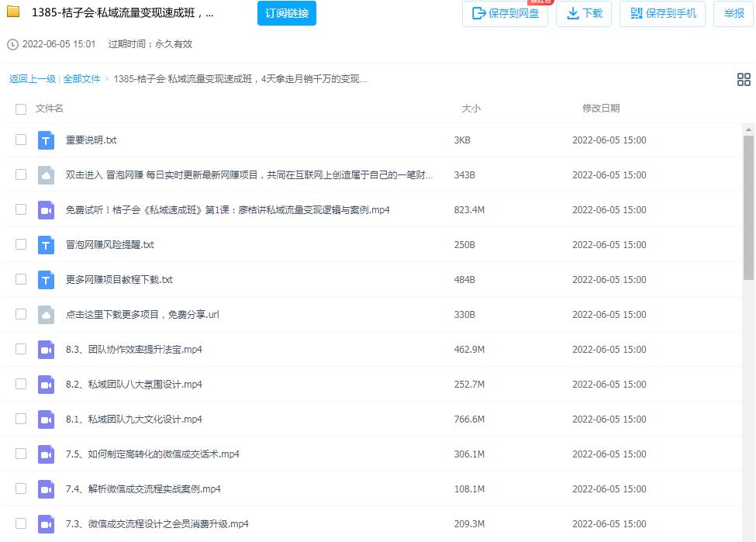Open 全部文件 breadcrumb link

[81, 79]
